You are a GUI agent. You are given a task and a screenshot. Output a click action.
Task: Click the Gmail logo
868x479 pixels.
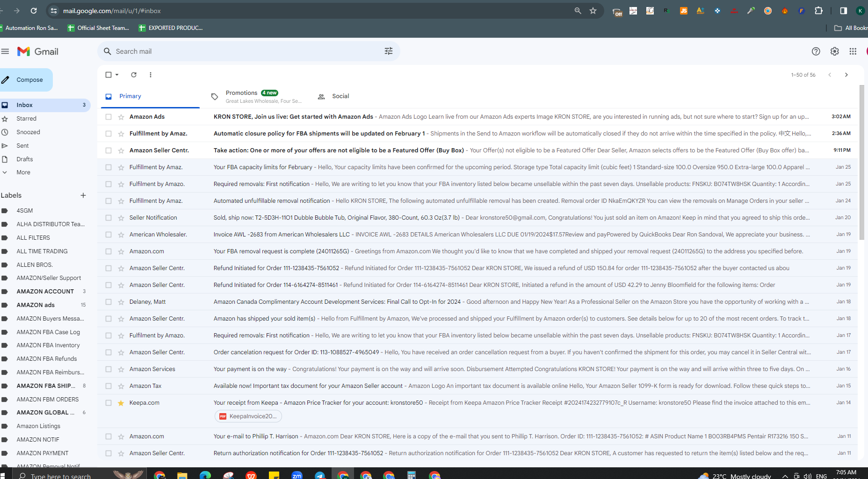pyautogui.click(x=38, y=51)
